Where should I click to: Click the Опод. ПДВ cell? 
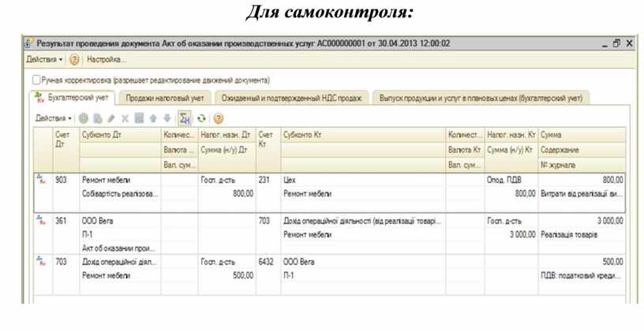511,180
